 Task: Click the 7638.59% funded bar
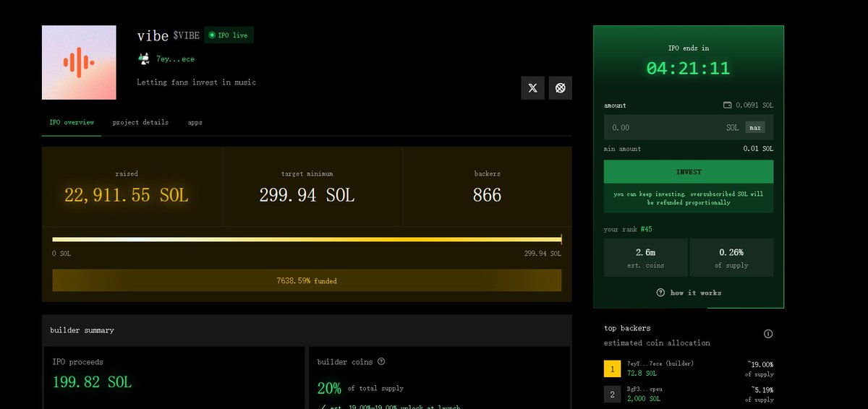tap(307, 280)
